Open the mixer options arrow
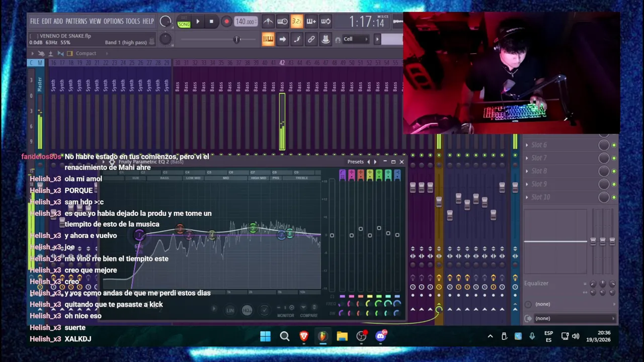 [x=33, y=53]
